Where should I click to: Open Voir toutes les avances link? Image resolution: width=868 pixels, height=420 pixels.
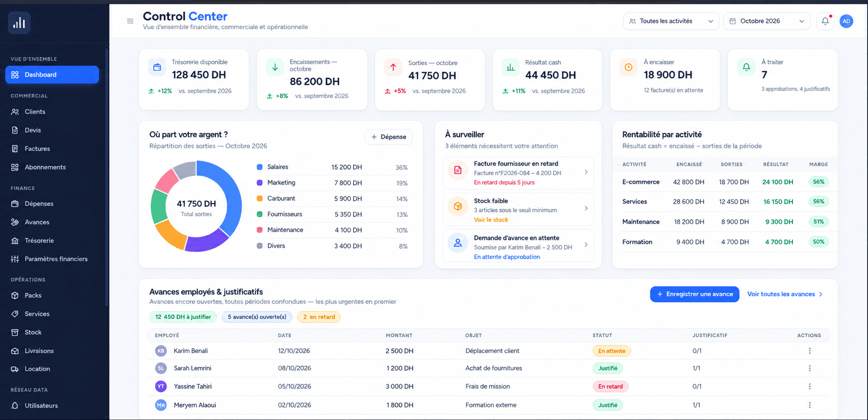(x=785, y=294)
